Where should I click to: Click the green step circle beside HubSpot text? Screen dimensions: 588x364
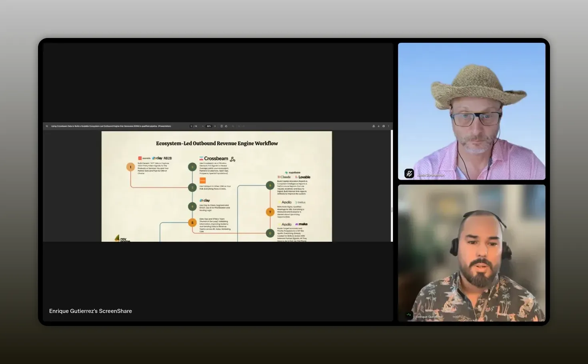[192, 187]
